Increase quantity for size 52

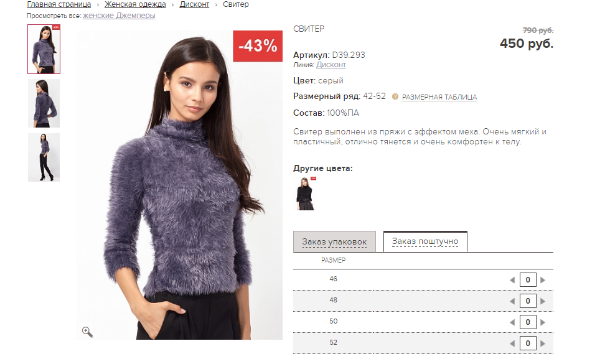[x=543, y=343]
